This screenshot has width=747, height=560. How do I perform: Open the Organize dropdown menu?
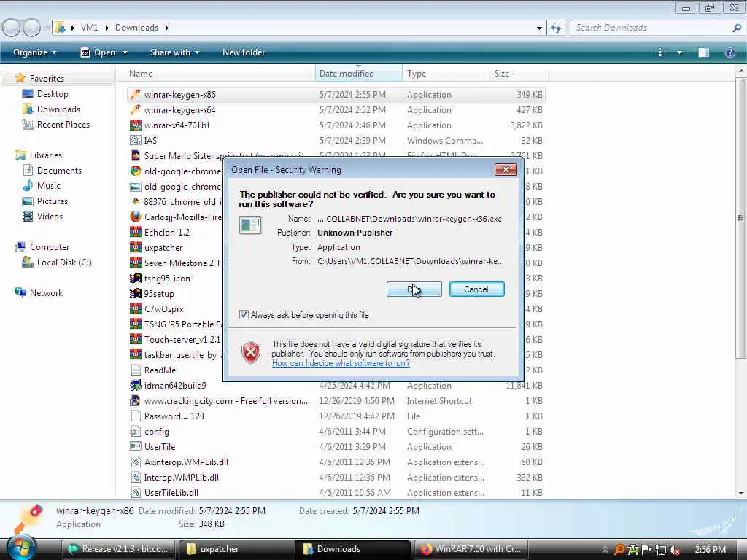35,52
